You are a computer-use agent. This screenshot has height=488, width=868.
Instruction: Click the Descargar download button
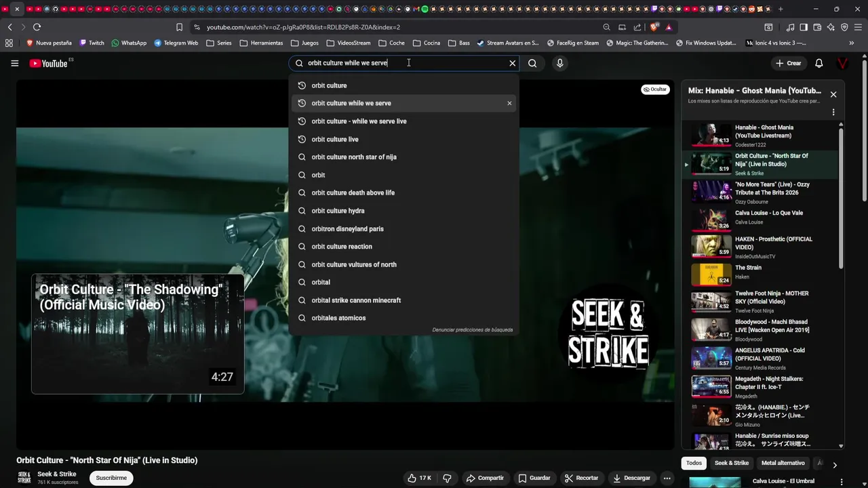click(x=632, y=478)
